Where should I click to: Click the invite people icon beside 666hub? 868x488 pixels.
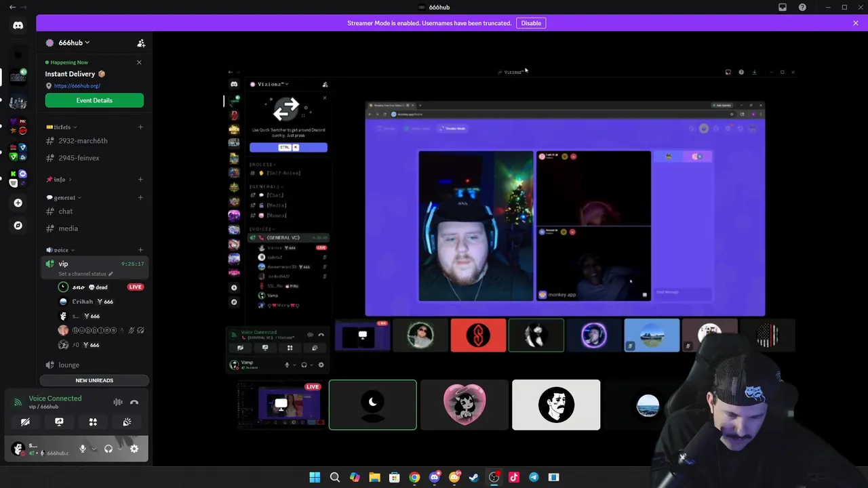pyautogui.click(x=141, y=43)
